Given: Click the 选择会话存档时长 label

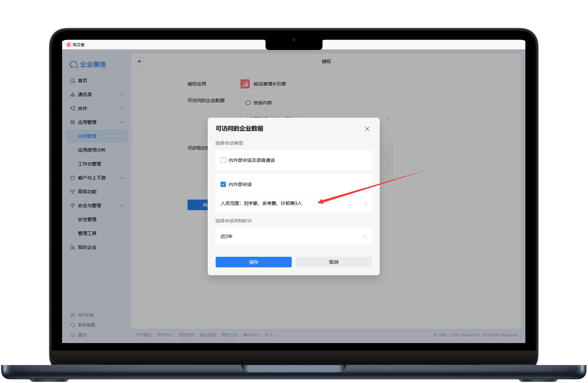Looking at the screenshot, I should [234, 221].
